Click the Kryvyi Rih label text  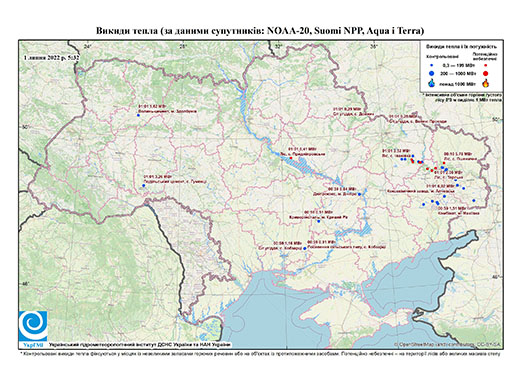coord(319,215)
